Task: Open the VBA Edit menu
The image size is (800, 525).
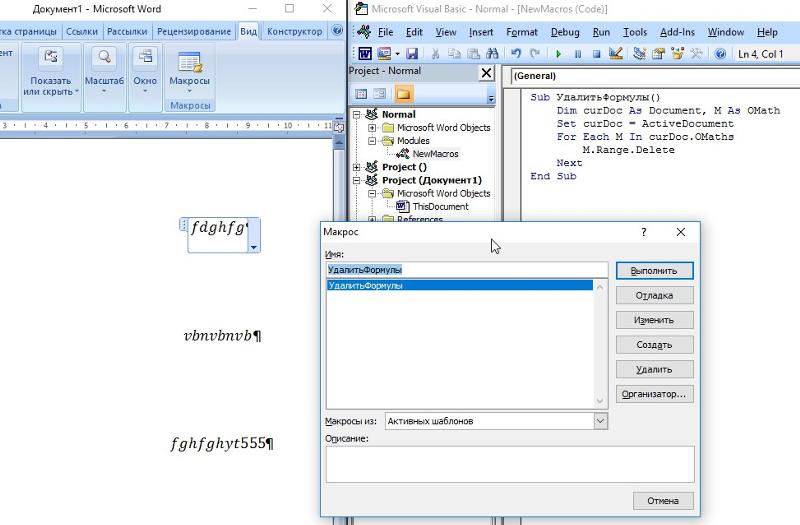Action: 414,32
